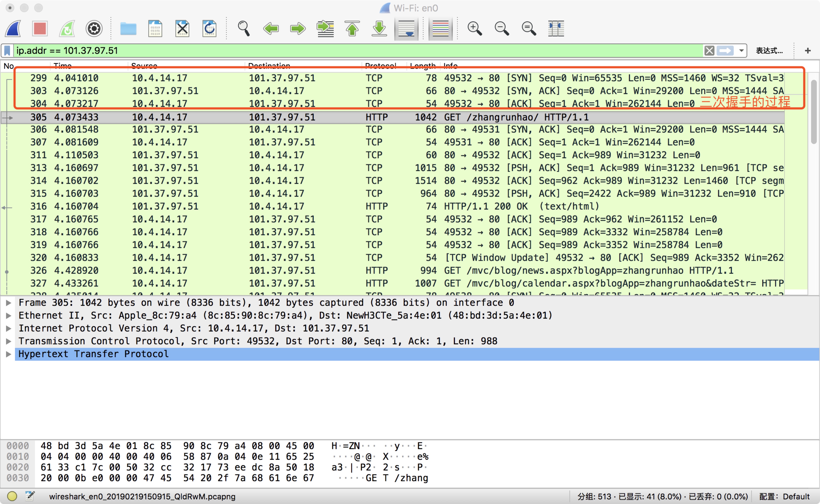Apply the display filter arrow

[x=725, y=51]
